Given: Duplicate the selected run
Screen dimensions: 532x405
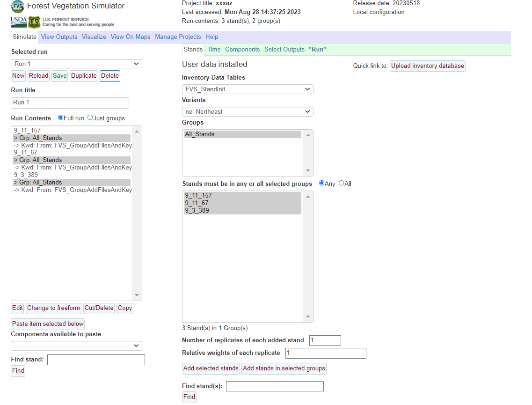Looking at the screenshot, I should pyautogui.click(x=84, y=76).
